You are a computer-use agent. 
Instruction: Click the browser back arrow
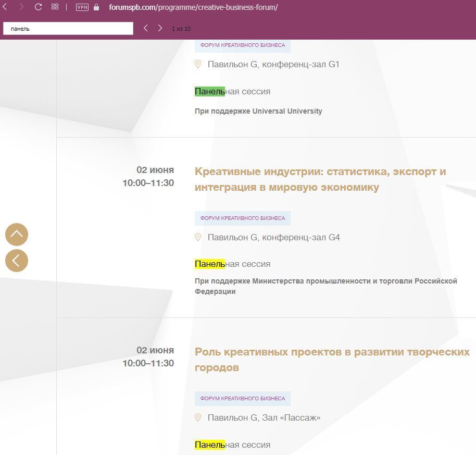click(x=5, y=7)
